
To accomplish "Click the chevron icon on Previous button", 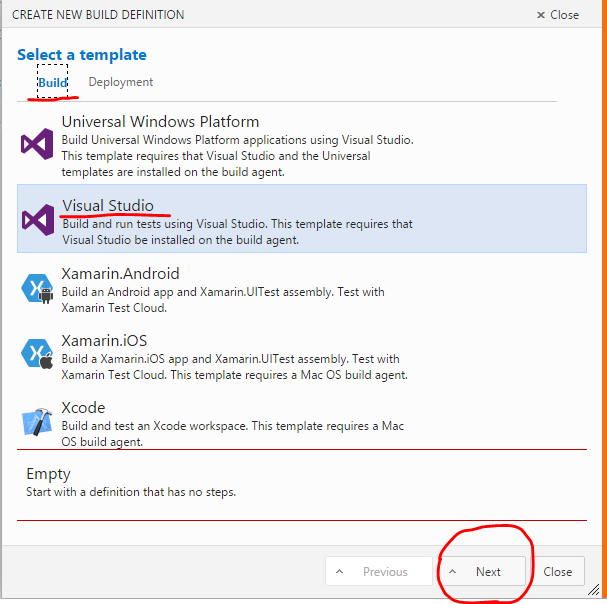I will (x=339, y=571).
